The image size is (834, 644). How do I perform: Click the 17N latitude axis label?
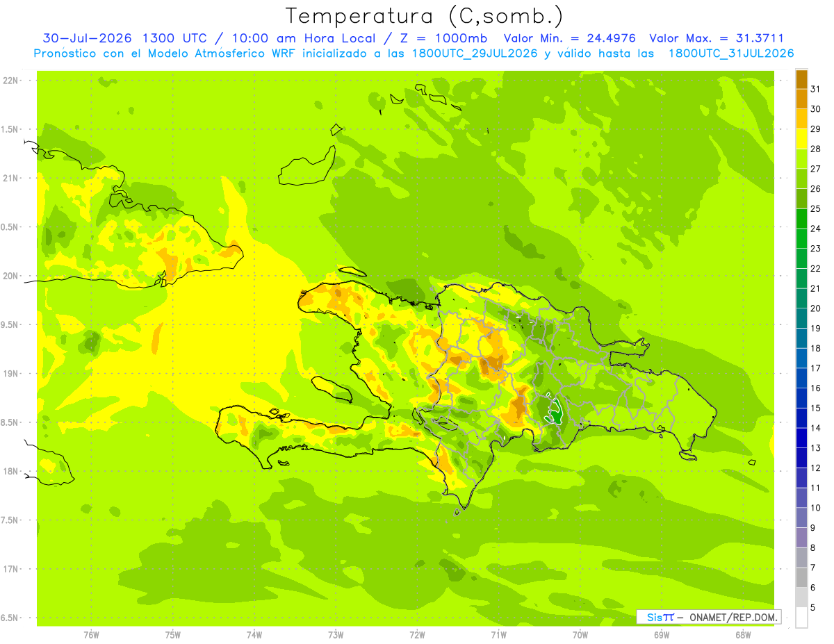(x=10, y=569)
